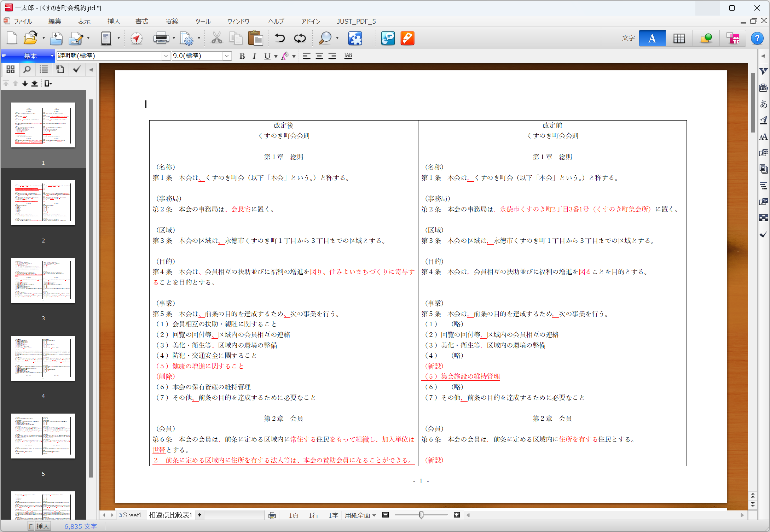Click the blue puzzle-piece plugin icon
Image resolution: width=770 pixels, height=532 pixels.
pos(355,38)
